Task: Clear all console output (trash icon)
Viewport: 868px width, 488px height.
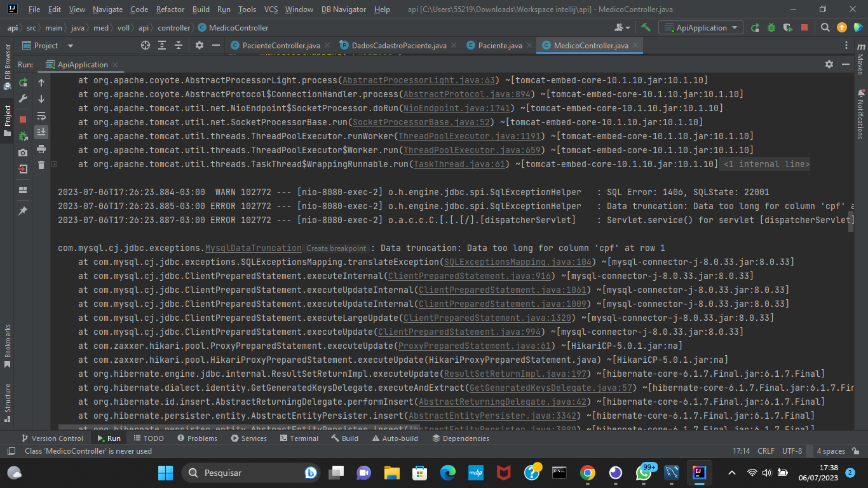Action: pyautogui.click(x=41, y=165)
